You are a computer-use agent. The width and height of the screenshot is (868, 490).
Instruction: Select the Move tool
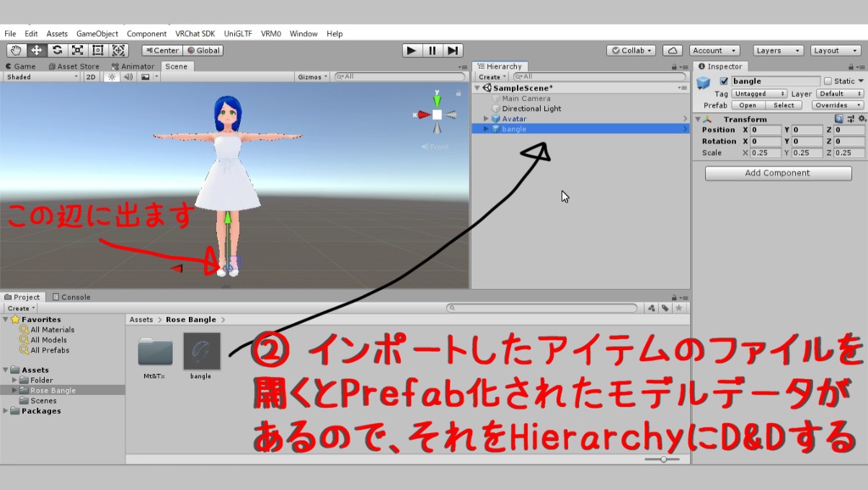(x=36, y=50)
